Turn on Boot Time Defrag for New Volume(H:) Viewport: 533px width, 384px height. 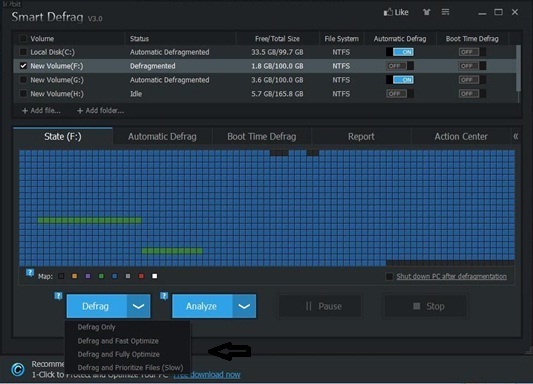[x=472, y=94]
